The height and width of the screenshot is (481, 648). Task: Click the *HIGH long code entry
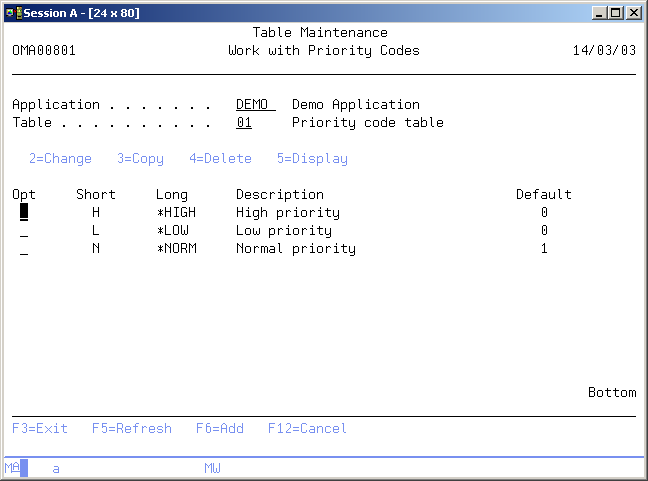click(x=176, y=212)
